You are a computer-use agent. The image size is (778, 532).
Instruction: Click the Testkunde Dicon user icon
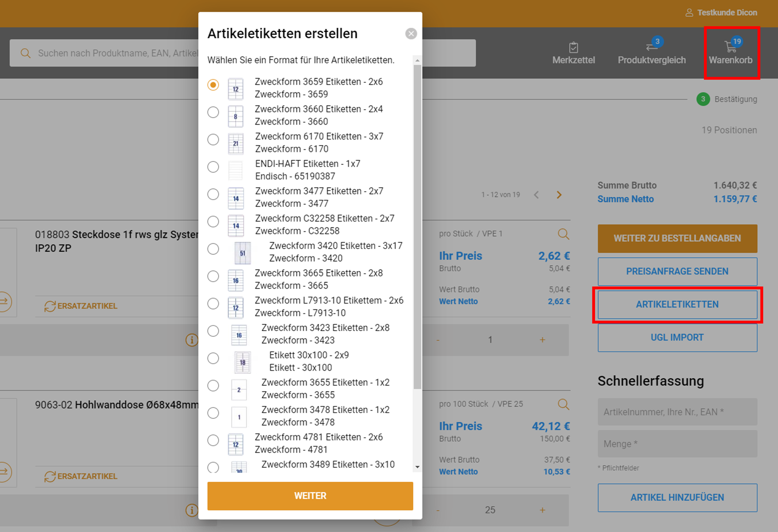[x=689, y=13]
